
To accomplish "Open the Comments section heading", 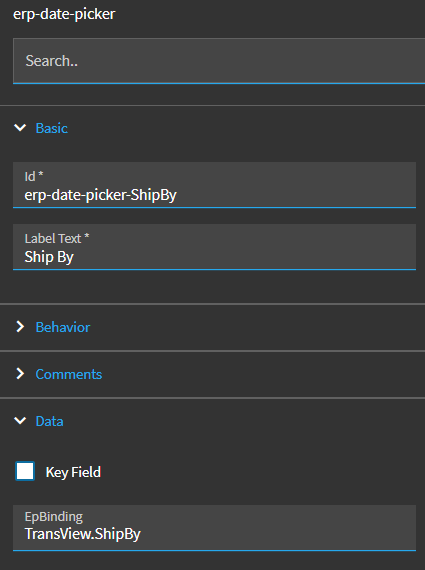I will click(69, 374).
